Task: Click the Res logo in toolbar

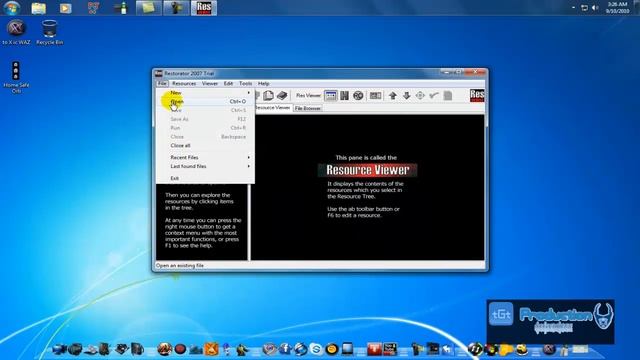Action: click(x=477, y=95)
